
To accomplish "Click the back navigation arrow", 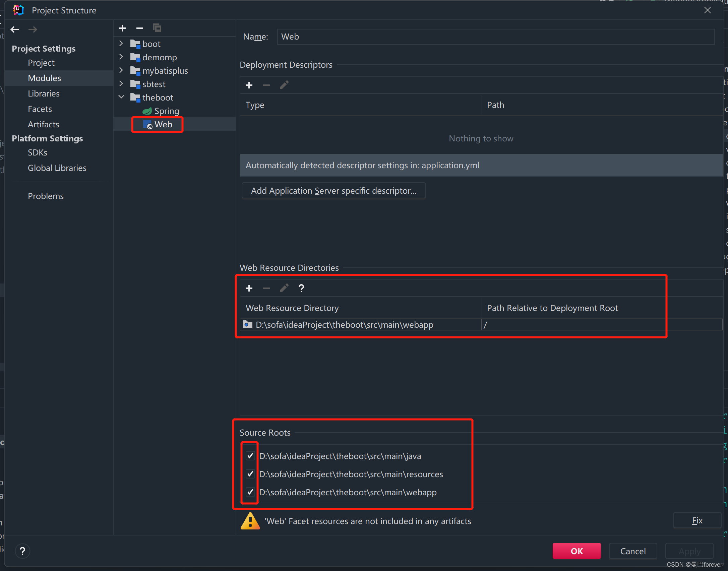I will click(15, 29).
